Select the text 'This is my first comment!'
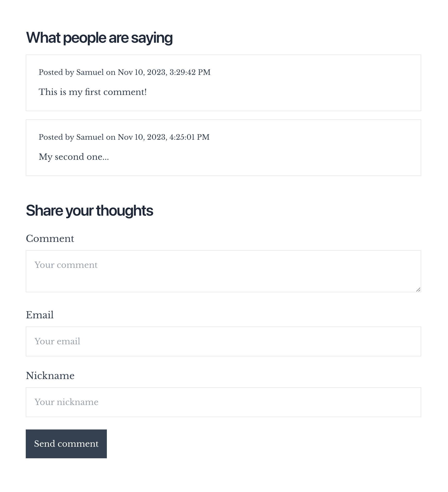Screen dimensions: 448x492 [93, 92]
